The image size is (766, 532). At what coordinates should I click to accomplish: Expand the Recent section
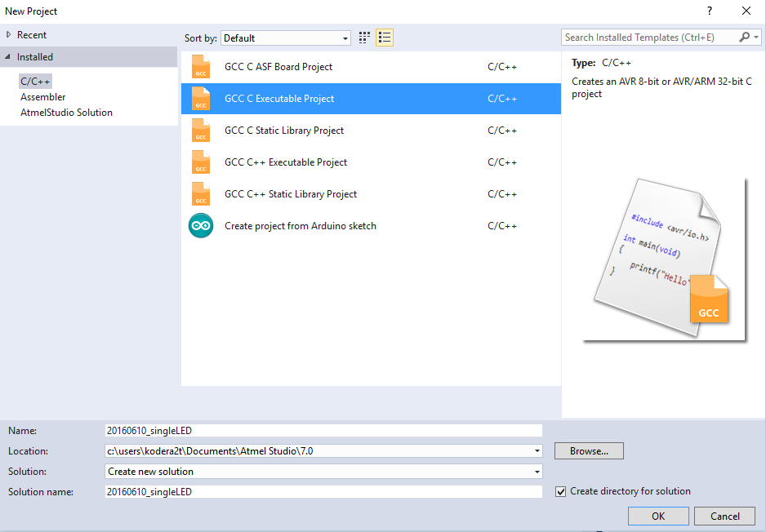(x=8, y=34)
